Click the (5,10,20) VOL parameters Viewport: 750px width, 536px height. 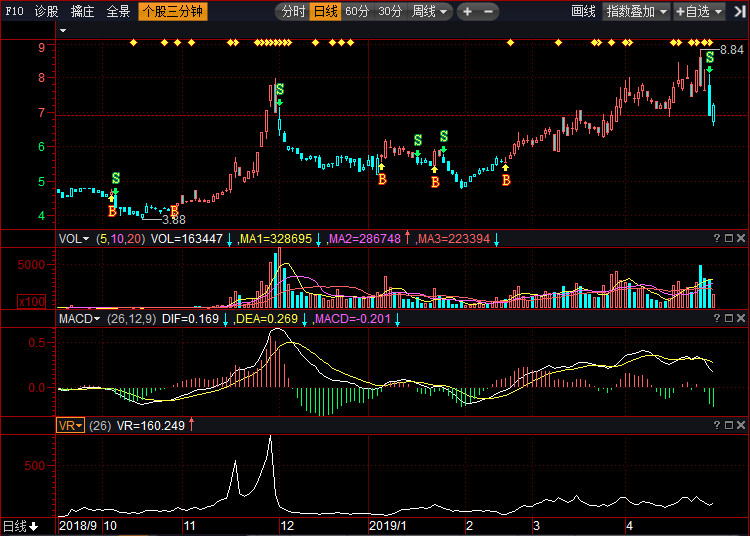(x=121, y=239)
